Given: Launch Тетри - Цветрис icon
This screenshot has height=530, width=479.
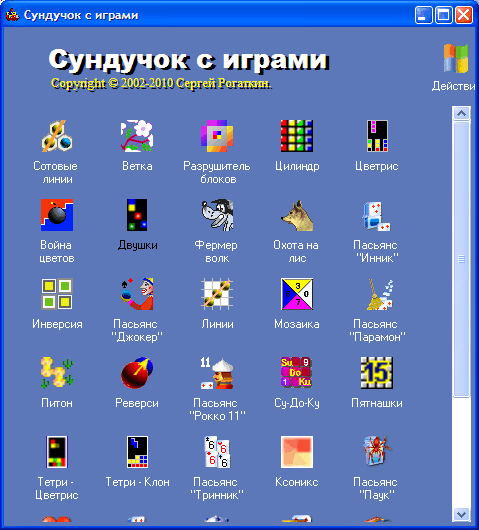Looking at the screenshot, I should [x=57, y=452].
